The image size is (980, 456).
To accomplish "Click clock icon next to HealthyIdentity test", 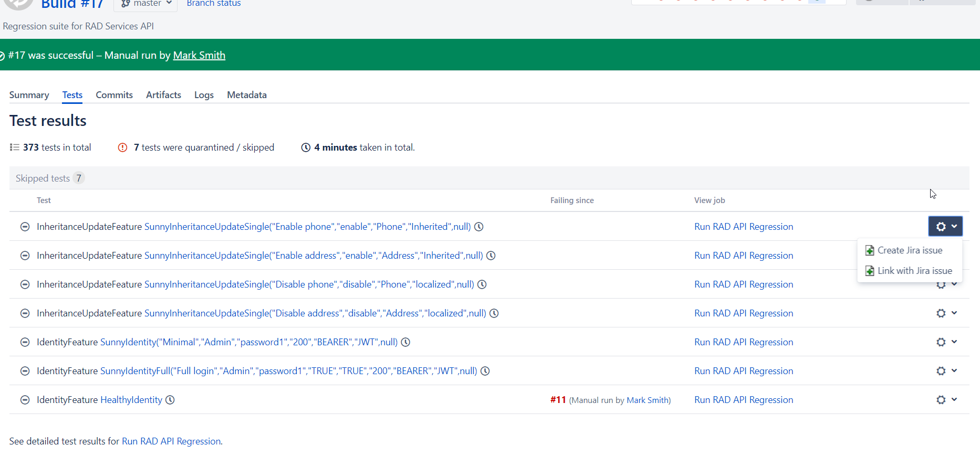I will coord(170,400).
